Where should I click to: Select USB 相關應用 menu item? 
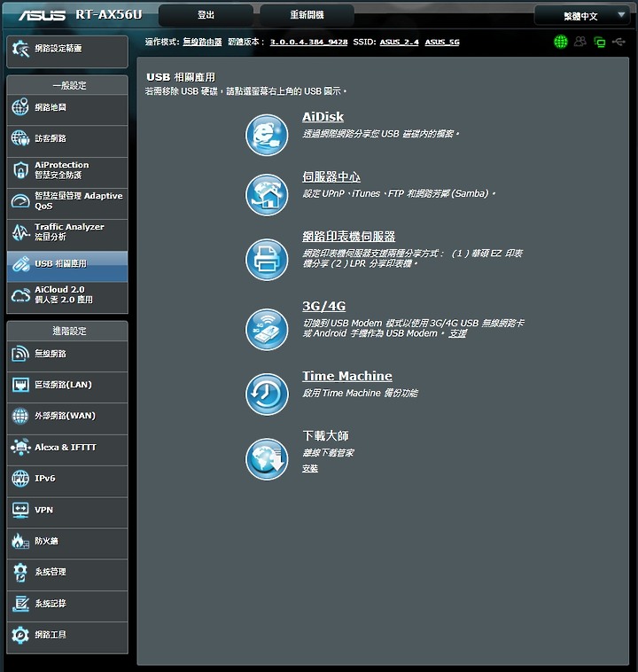(67, 266)
